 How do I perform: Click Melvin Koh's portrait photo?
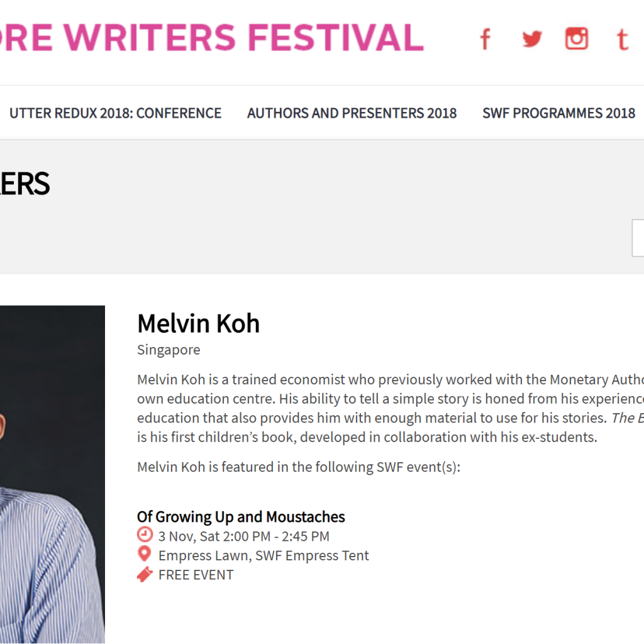[x=53, y=474]
